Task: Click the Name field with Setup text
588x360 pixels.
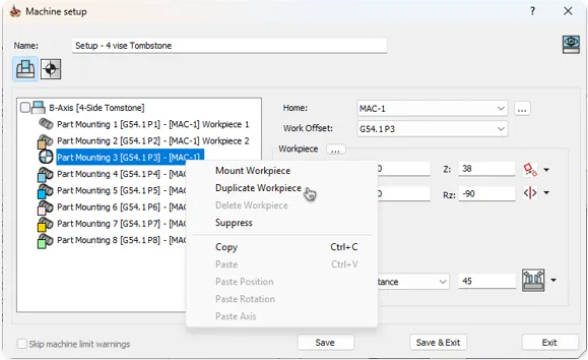Action: pyautogui.click(x=229, y=46)
